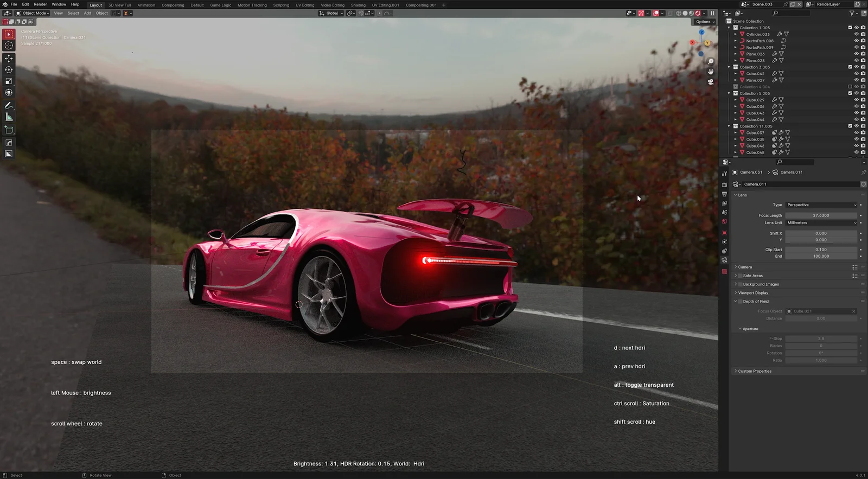
Task: Expand the Cube.037 outliner item
Action: 736,133
